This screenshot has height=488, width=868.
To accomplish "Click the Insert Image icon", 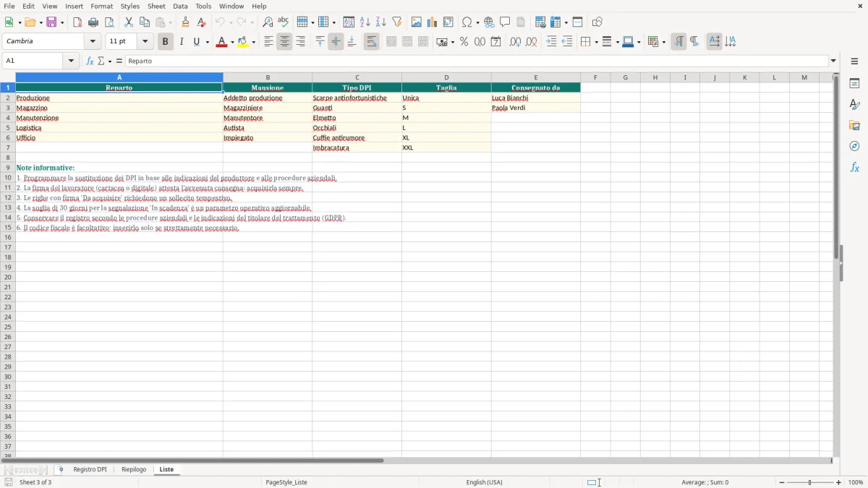I will pyautogui.click(x=417, y=22).
